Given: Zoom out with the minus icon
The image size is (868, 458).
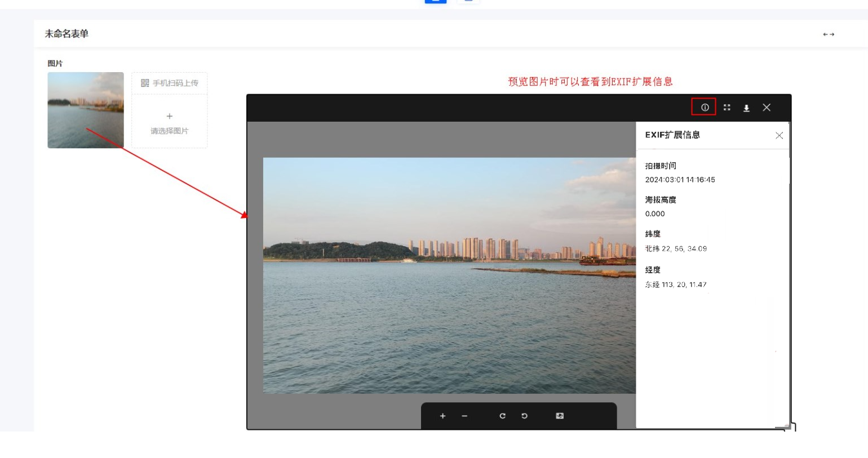Looking at the screenshot, I should pos(464,416).
